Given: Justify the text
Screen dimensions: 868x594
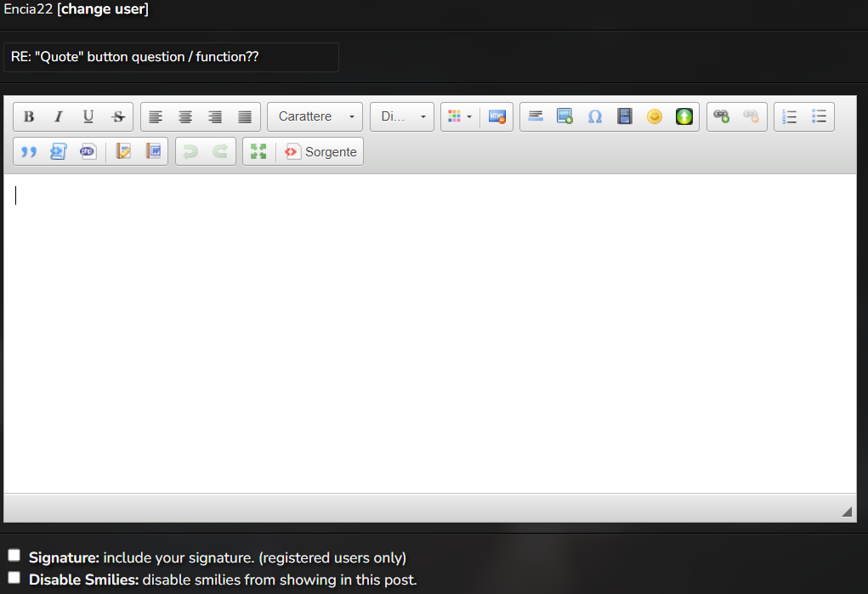Looking at the screenshot, I should pos(245,116).
